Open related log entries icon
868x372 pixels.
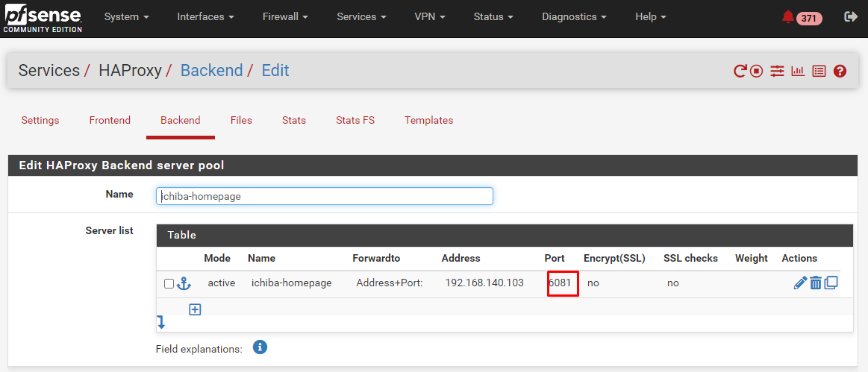tap(819, 71)
